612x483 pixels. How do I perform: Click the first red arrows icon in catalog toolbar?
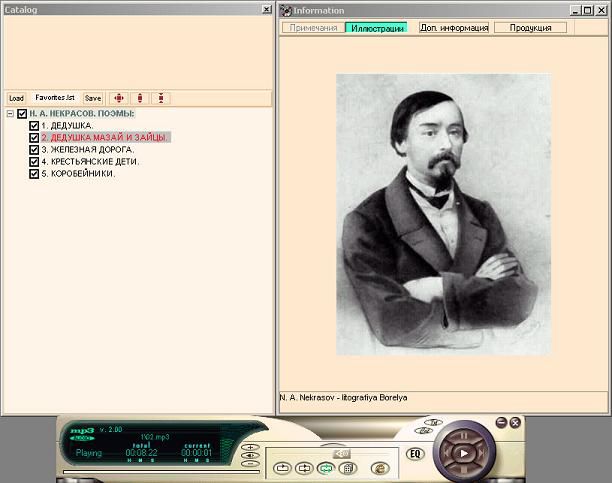point(119,98)
